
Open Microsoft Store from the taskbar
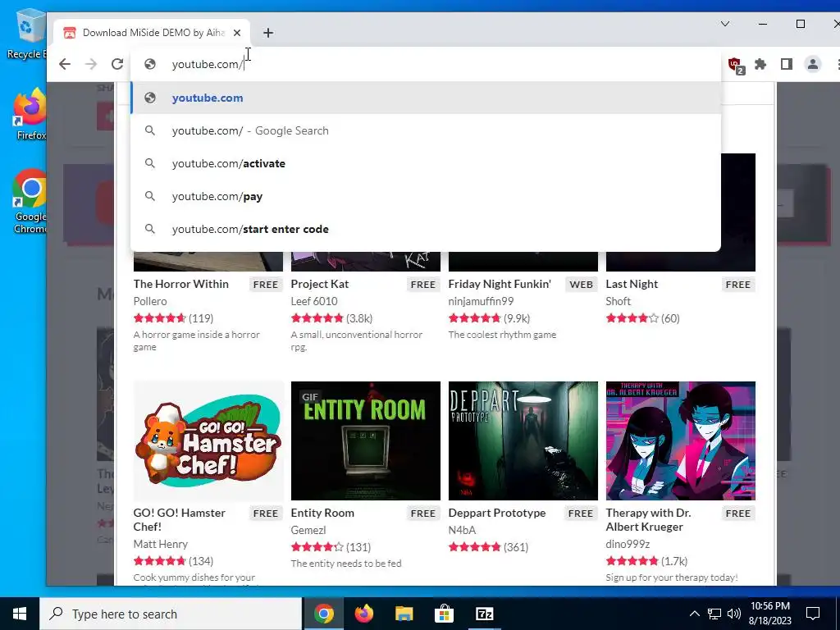[x=444, y=614]
